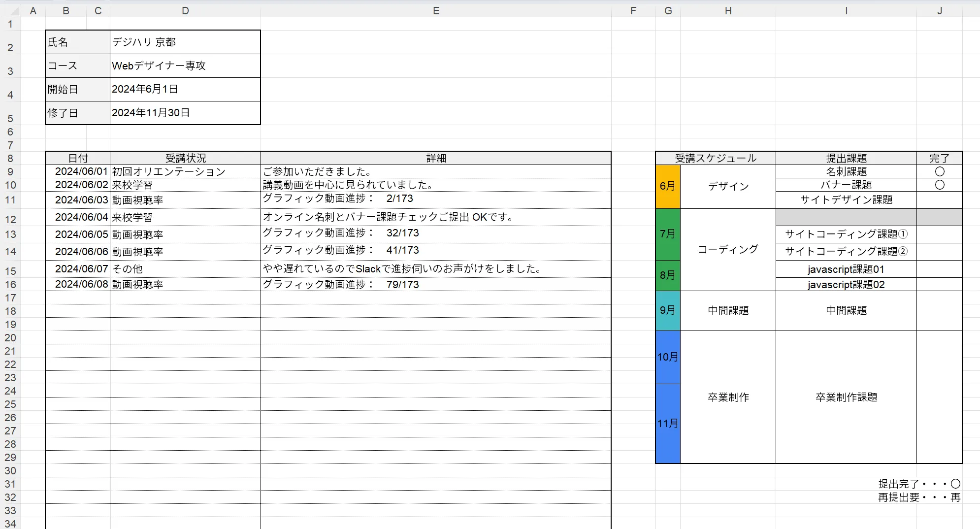Select the start date 2024年6月1日
980x529 pixels.
tap(185, 89)
